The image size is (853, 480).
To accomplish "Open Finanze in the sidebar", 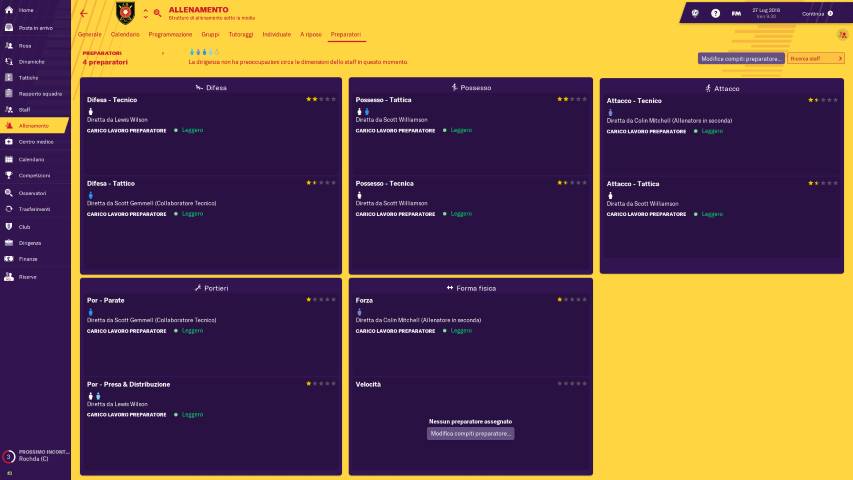I will pos(28,259).
